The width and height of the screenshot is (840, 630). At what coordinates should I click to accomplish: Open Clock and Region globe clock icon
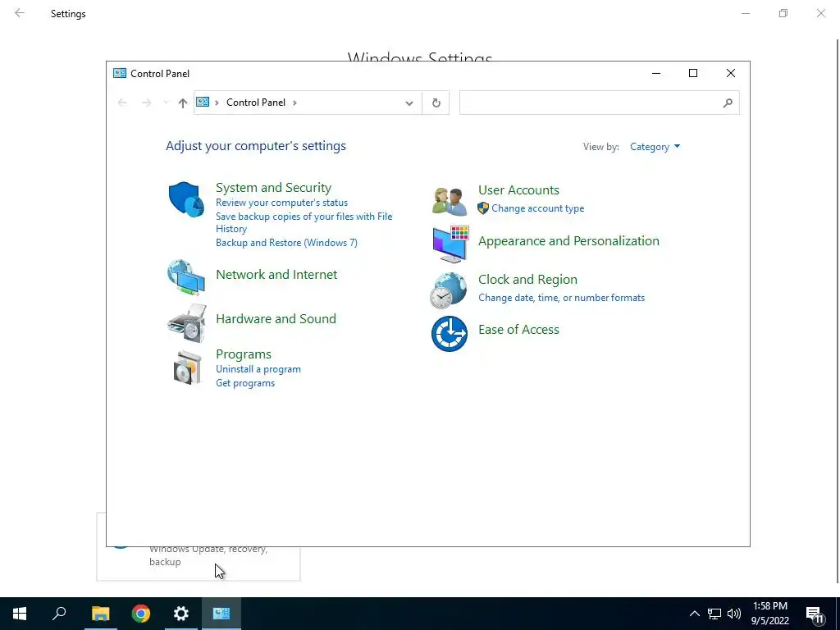point(449,290)
